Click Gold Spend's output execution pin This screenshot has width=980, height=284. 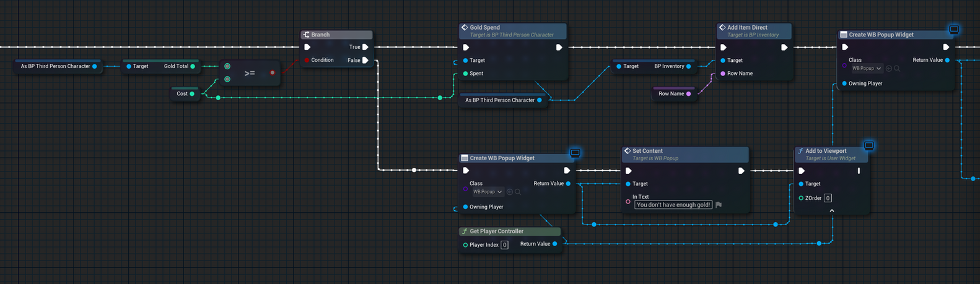tap(559, 47)
